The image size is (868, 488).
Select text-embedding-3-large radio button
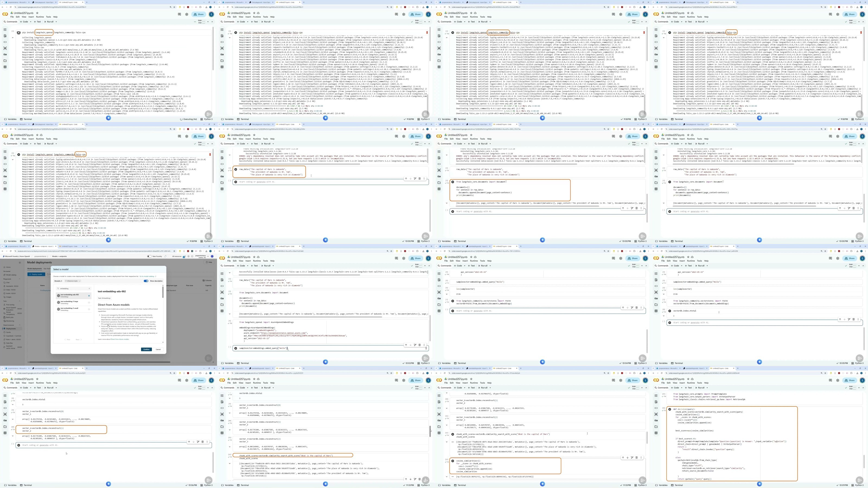(x=89, y=303)
